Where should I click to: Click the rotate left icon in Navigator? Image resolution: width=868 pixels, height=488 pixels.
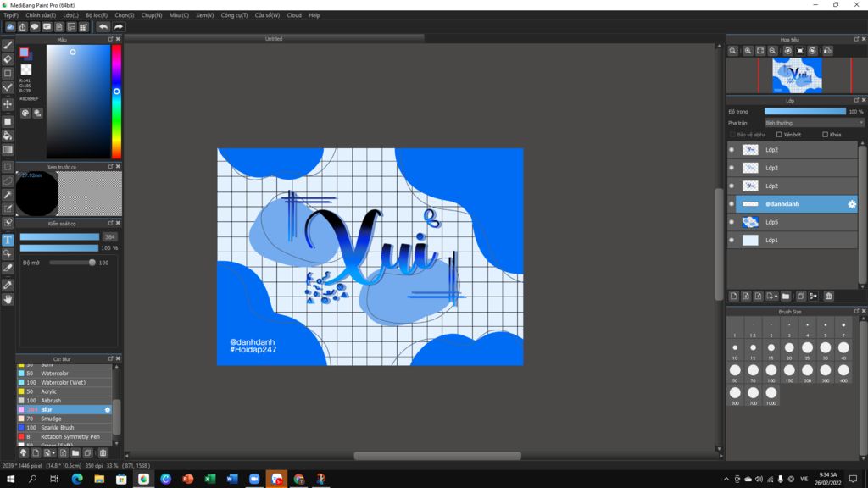click(x=787, y=51)
